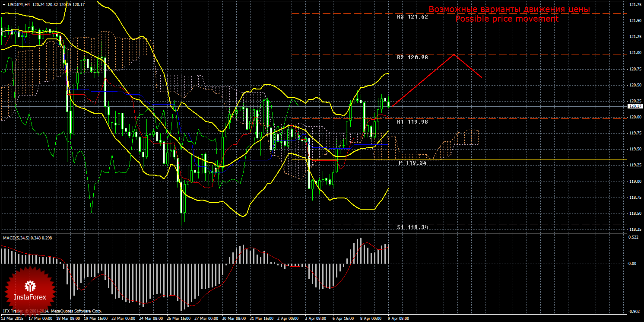The image size is (644, 322).
Task: Click the peak of the red forecast line
Action: coord(454,54)
